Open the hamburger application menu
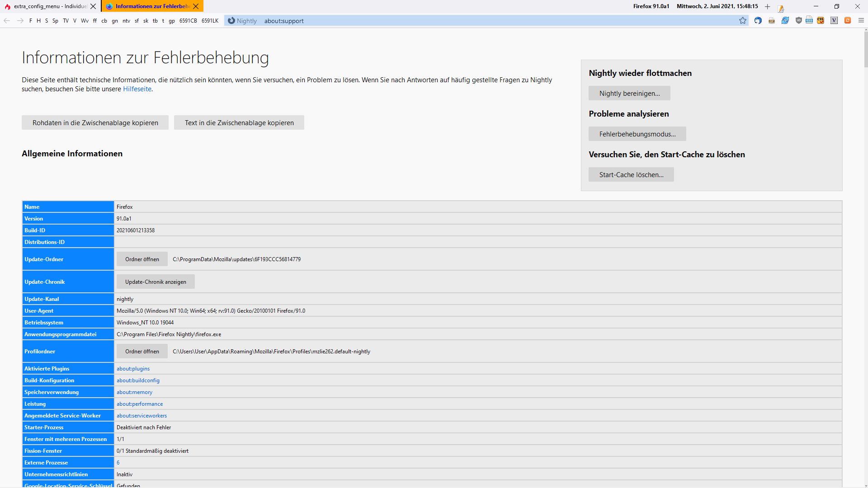 click(x=861, y=20)
